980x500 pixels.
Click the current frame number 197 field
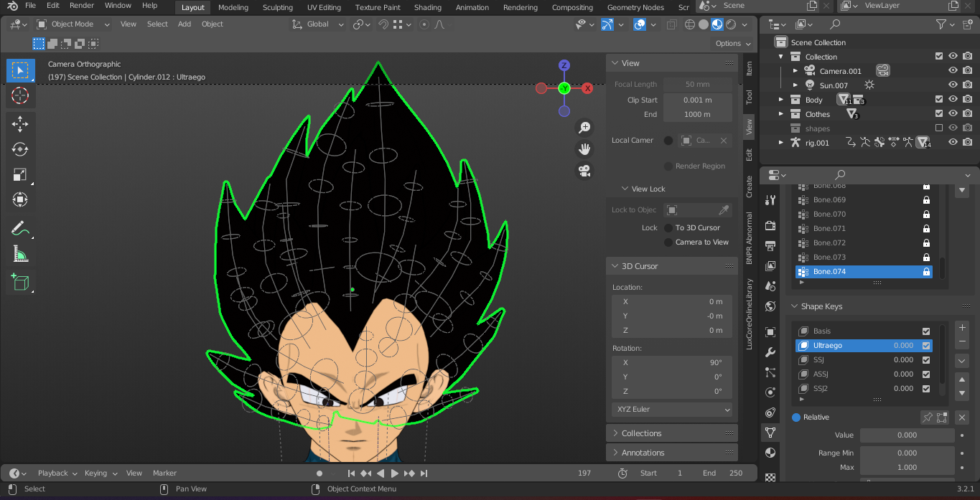pos(584,473)
